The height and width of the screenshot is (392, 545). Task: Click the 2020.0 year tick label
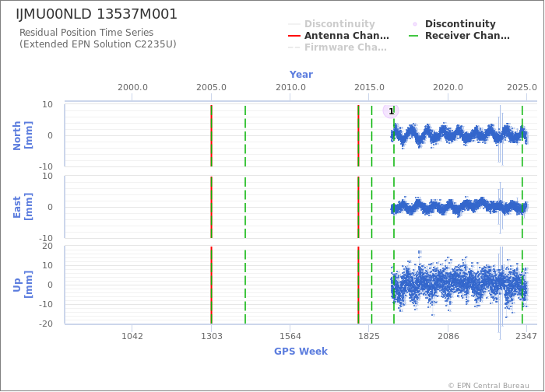(x=448, y=87)
